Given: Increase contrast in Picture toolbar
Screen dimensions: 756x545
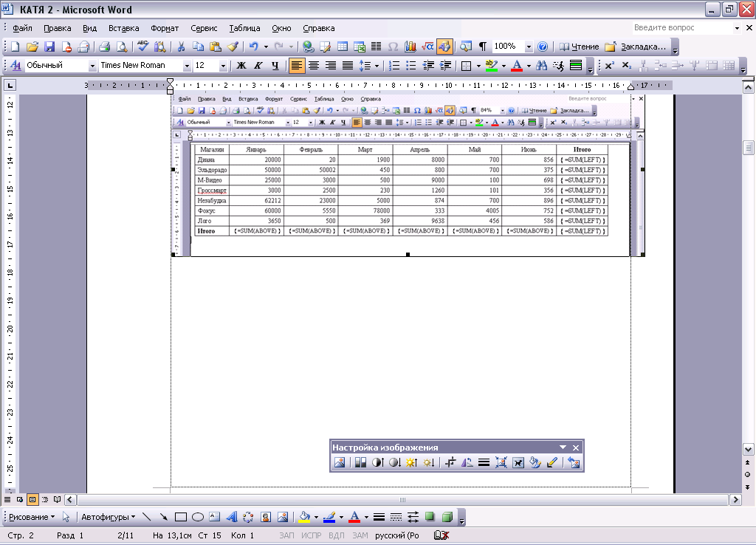Looking at the screenshot, I should [377, 462].
